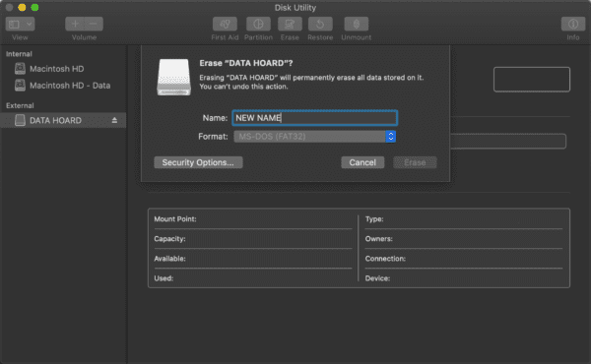Image resolution: width=591 pixels, height=364 pixels.
Task: Unmount the disk via toolbar icon
Action: pos(357,24)
